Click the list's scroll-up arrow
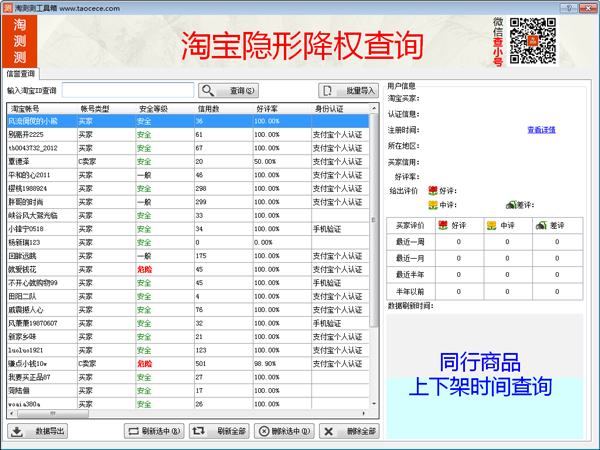The height and width of the screenshot is (450, 600). [374, 109]
